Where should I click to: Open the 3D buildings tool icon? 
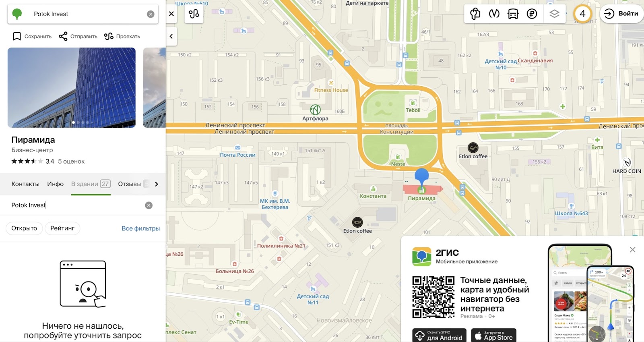475,14
